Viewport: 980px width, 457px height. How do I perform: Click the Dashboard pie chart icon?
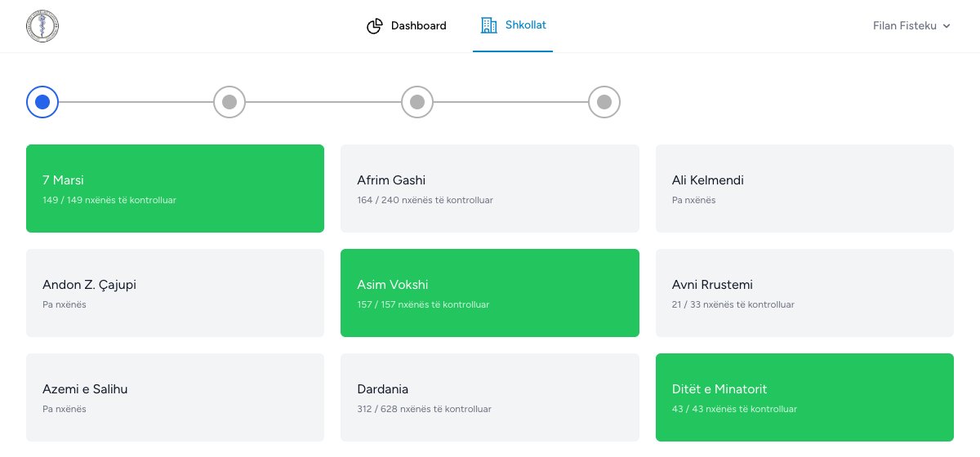pos(375,26)
